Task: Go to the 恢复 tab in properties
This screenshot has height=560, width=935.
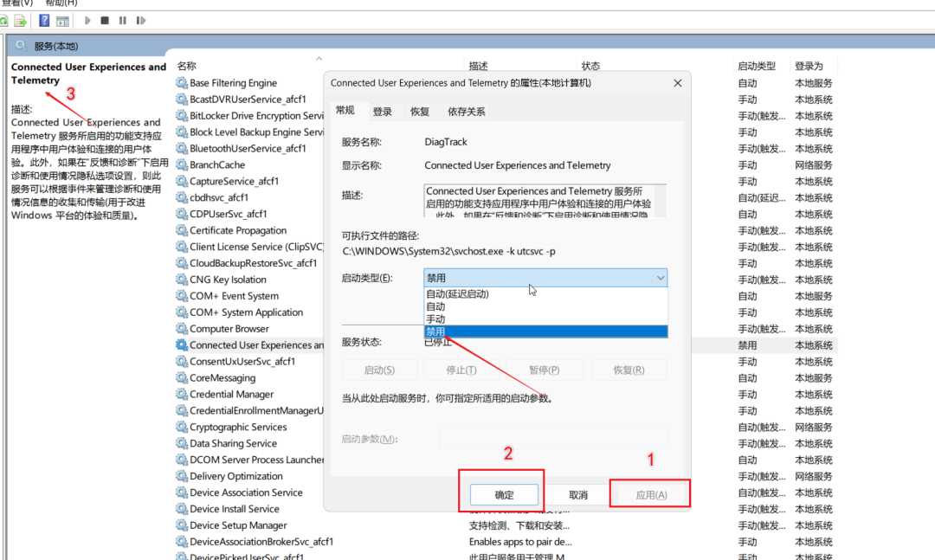Action: click(420, 112)
